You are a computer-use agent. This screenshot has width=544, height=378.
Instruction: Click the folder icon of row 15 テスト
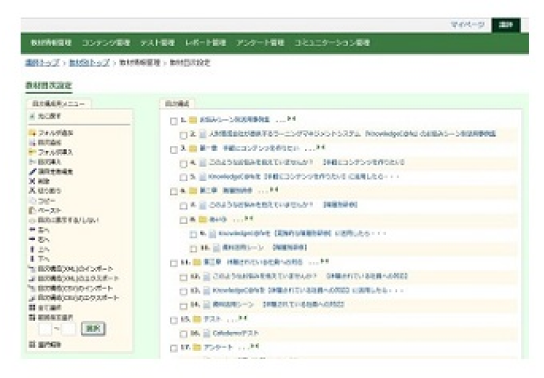click(197, 319)
